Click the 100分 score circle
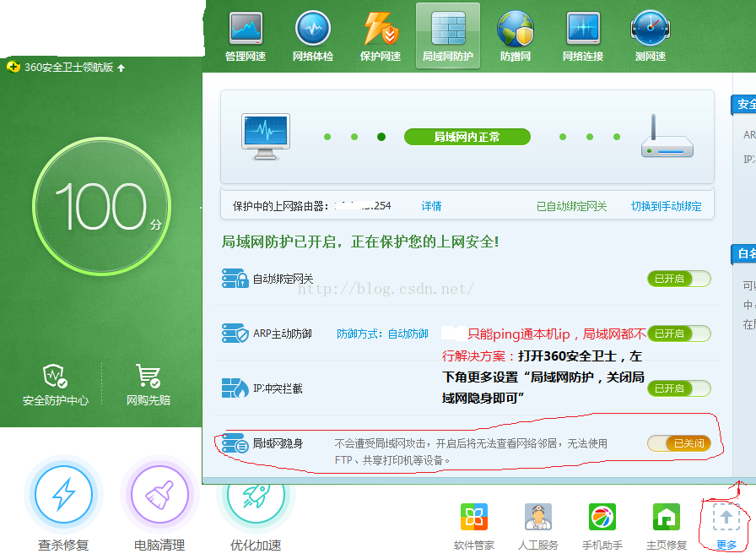 pyautogui.click(x=102, y=207)
